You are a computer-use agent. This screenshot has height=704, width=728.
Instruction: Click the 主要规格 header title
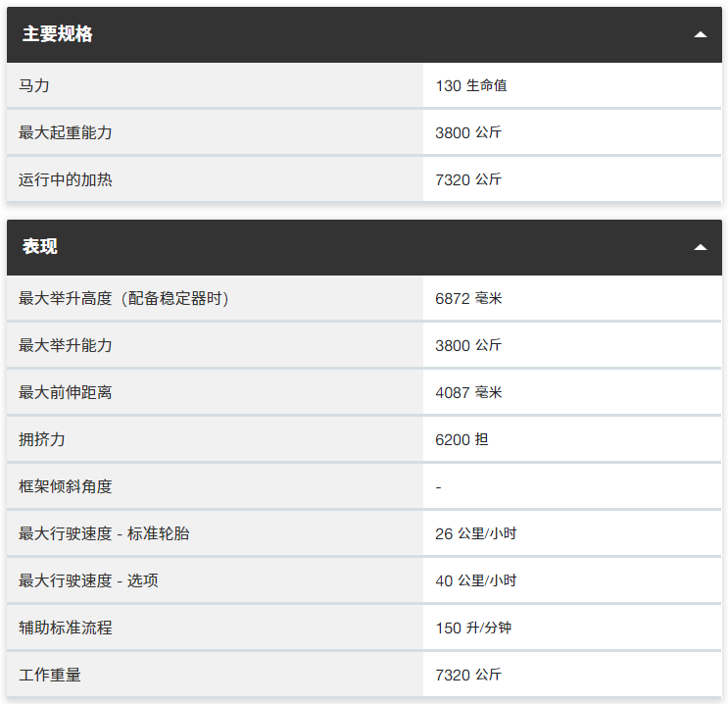pyautogui.click(x=58, y=34)
